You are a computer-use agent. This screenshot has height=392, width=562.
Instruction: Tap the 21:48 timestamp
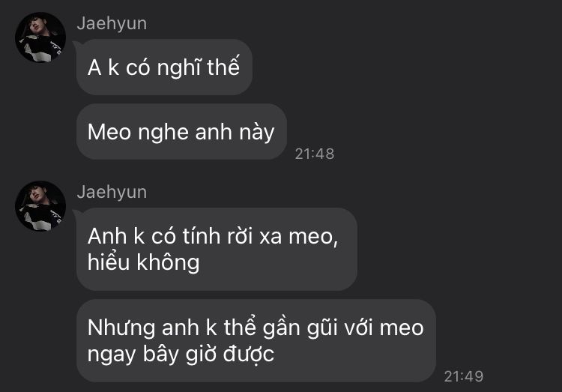(314, 154)
